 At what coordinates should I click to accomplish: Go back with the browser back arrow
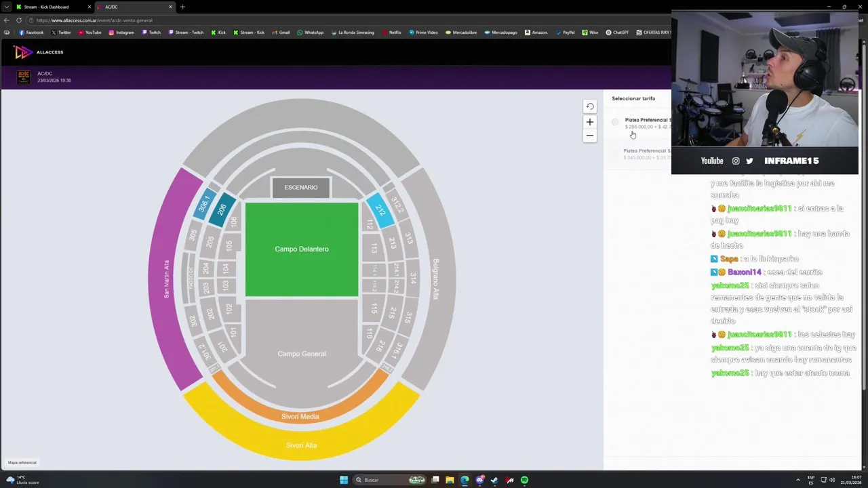tap(7, 20)
